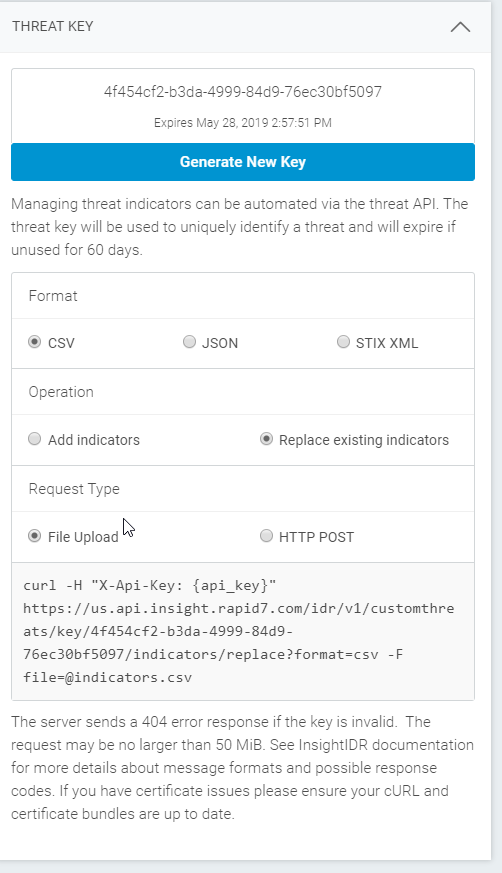
Task: Click the Format section label
Action: click(x=53, y=296)
